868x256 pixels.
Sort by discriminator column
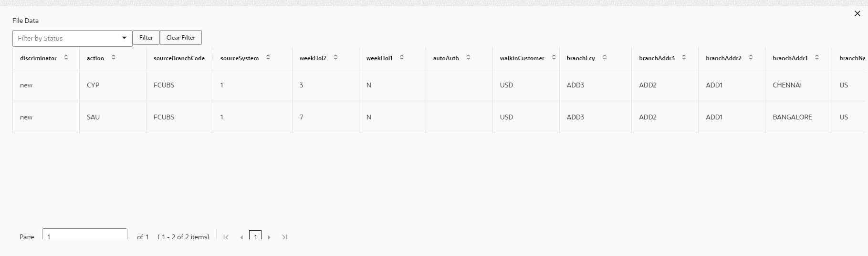coord(66,57)
